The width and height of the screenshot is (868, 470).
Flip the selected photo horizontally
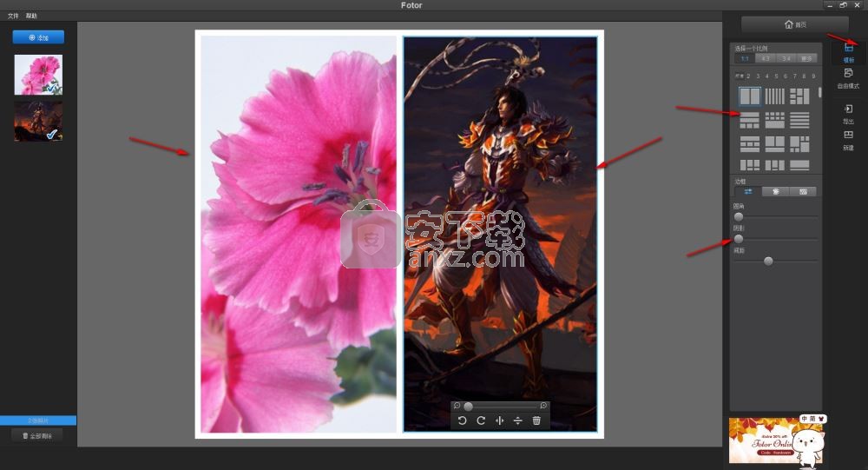[x=499, y=420]
